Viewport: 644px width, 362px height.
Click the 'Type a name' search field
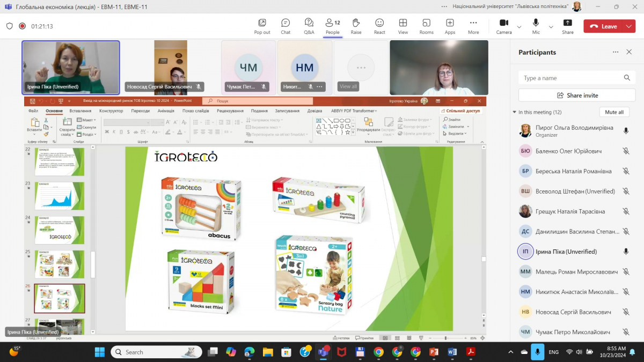570,78
